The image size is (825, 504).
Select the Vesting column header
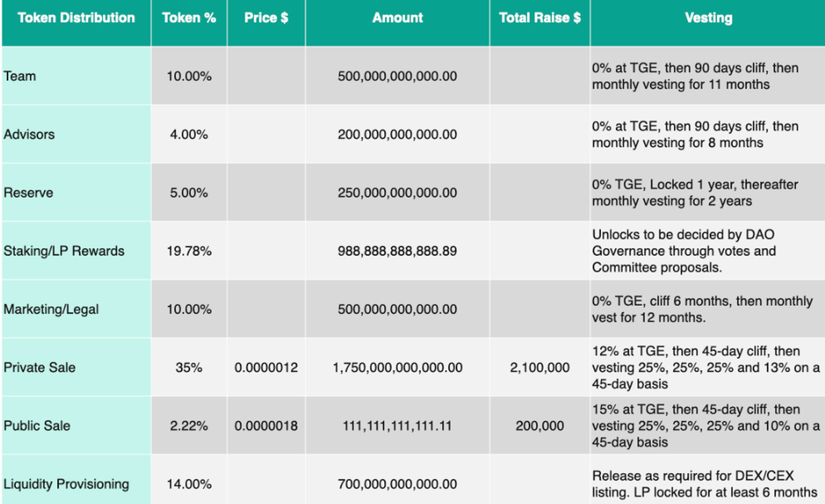click(708, 19)
